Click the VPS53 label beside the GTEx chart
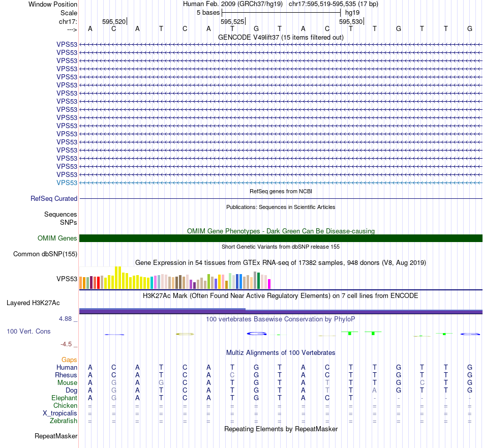 click(67, 279)
